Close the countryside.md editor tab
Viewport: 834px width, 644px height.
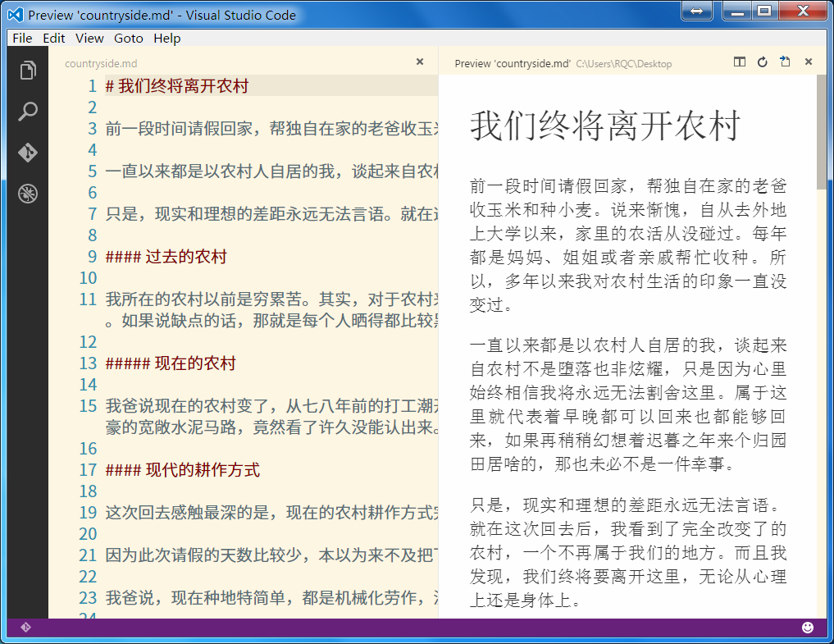tap(419, 62)
